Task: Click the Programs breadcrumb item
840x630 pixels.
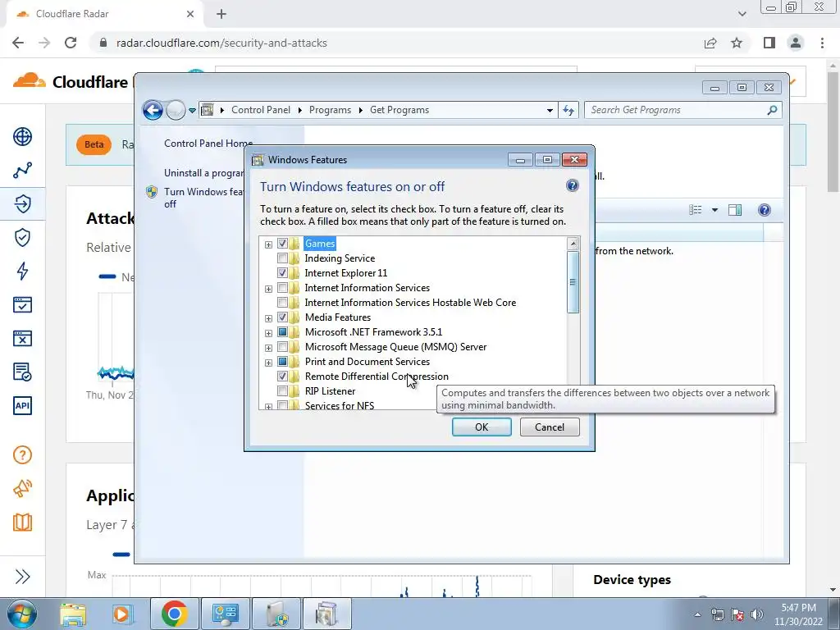Action: (x=330, y=110)
